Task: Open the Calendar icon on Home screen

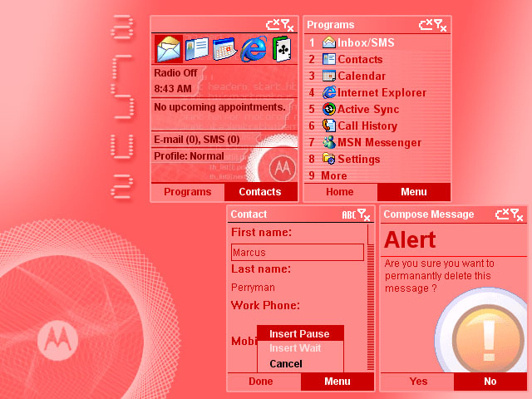Action: pos(224,49)
